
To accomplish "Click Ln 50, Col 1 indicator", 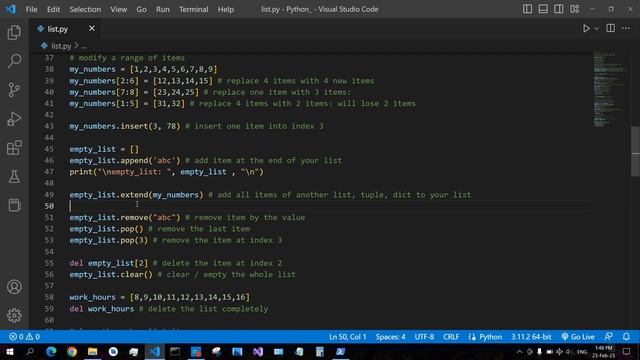I will pyautogui.click(x=348, y=337).
